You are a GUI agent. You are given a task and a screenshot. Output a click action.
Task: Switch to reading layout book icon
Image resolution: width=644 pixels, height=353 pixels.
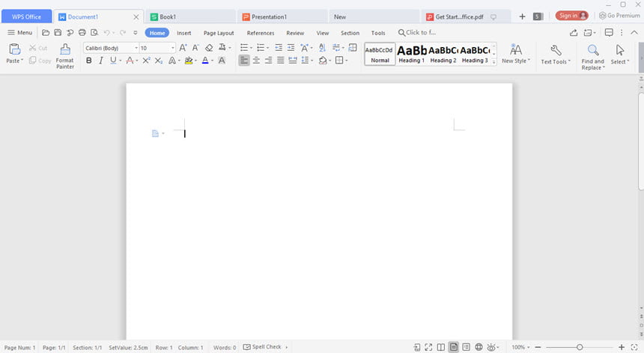441,347
